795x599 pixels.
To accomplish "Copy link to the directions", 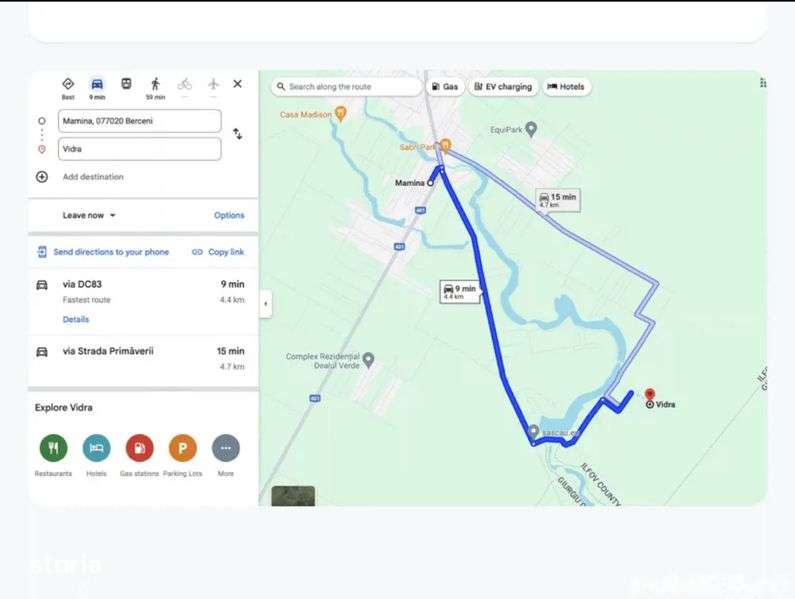I will pos(218,252).
